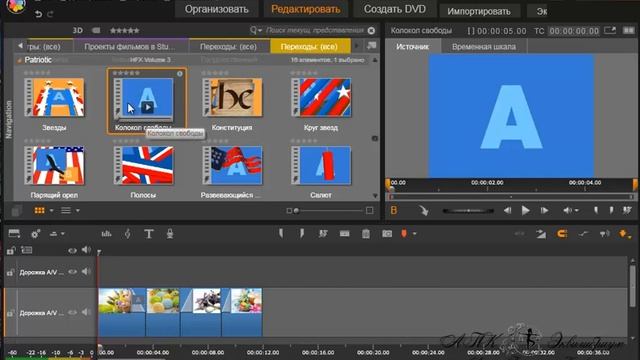640x360 pixels.
Task: Open the voice-over microphone tool
Action: point(170,233)
